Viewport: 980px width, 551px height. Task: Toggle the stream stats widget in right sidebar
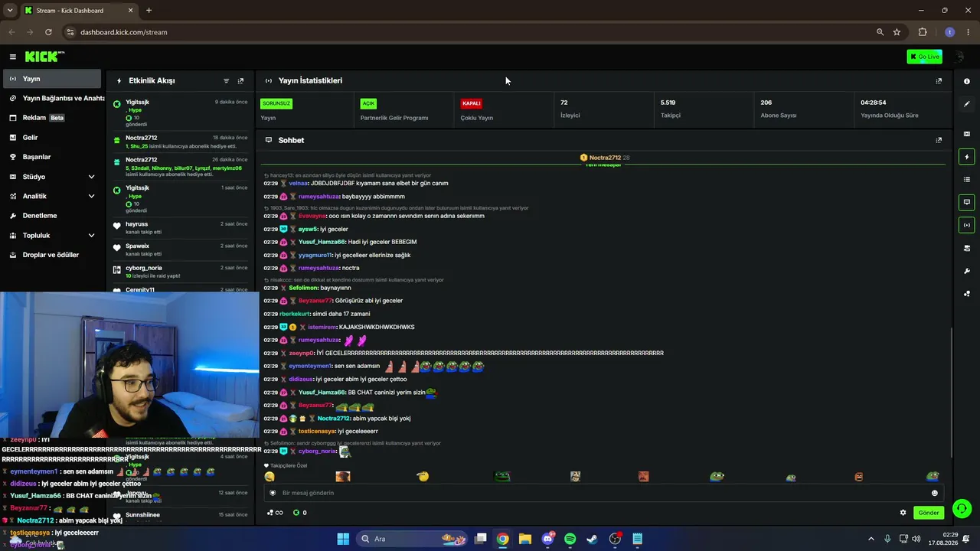click(967, 225)
